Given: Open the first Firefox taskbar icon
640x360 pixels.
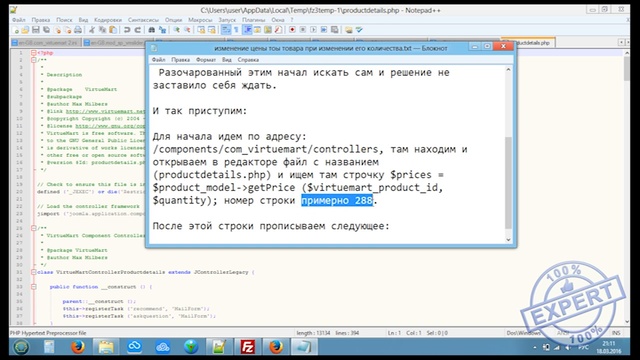Looking at the screenshot, I should (x=78, y=347).
